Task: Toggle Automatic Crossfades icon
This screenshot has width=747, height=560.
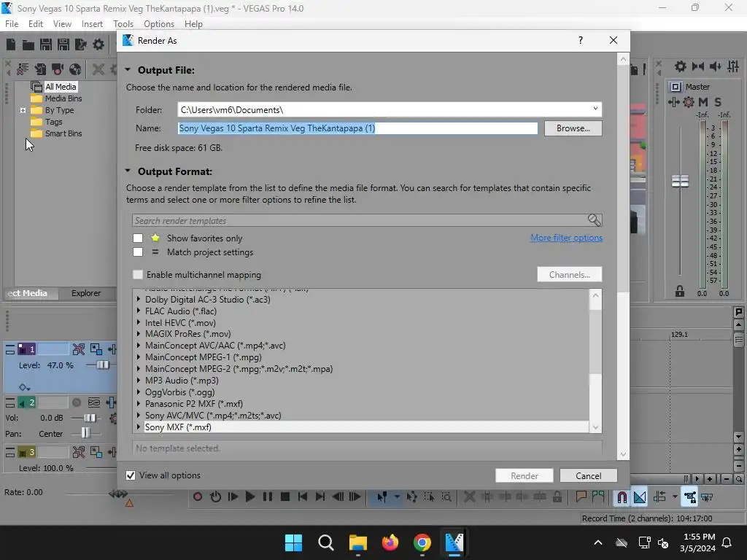Action: [639, 497]
